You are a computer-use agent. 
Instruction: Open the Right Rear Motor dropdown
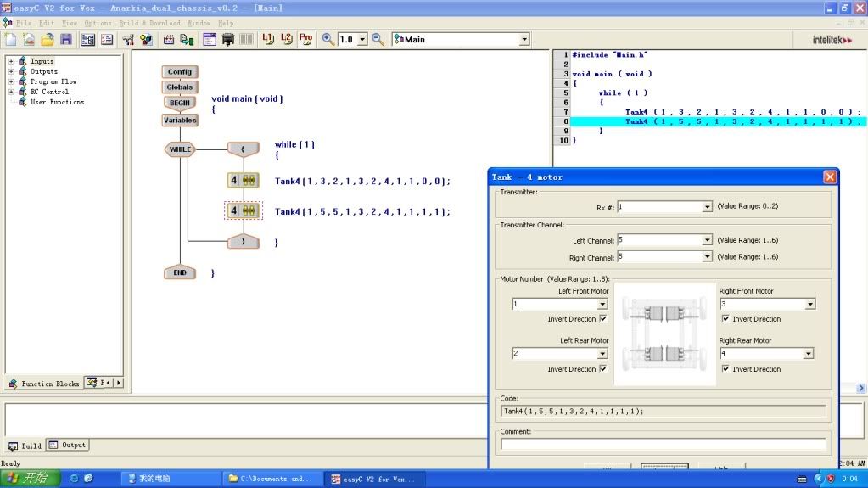click(809, 353)
